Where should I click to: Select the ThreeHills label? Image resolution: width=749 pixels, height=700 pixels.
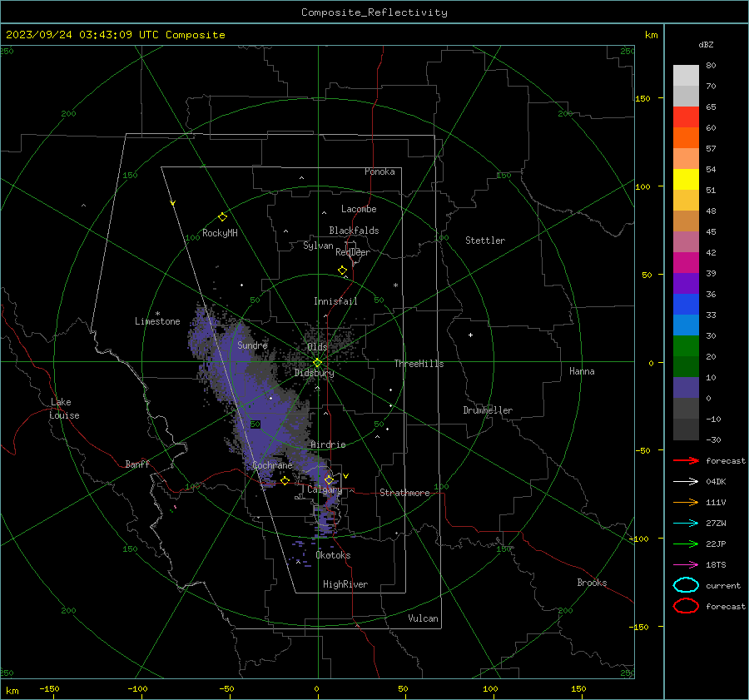click(419, 364)
